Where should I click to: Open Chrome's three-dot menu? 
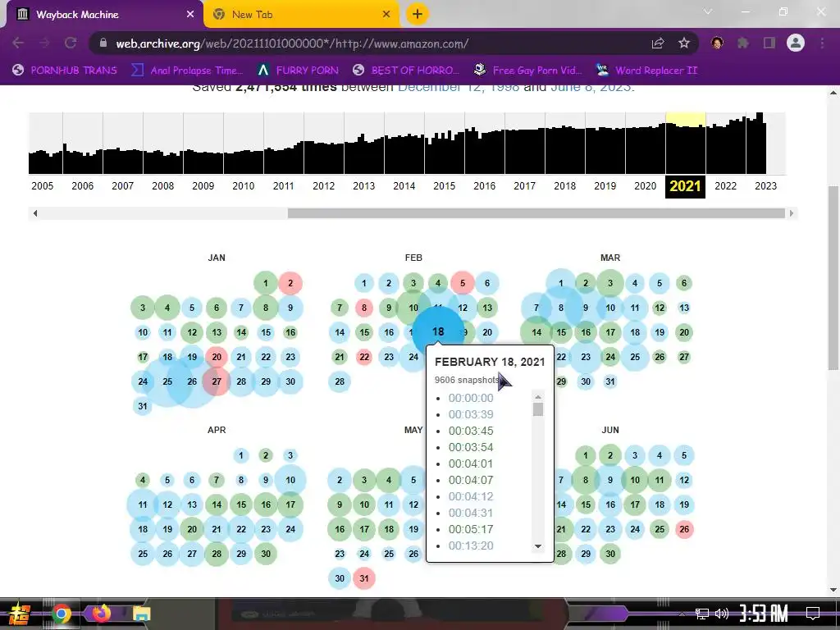click(x=822, y=43)
